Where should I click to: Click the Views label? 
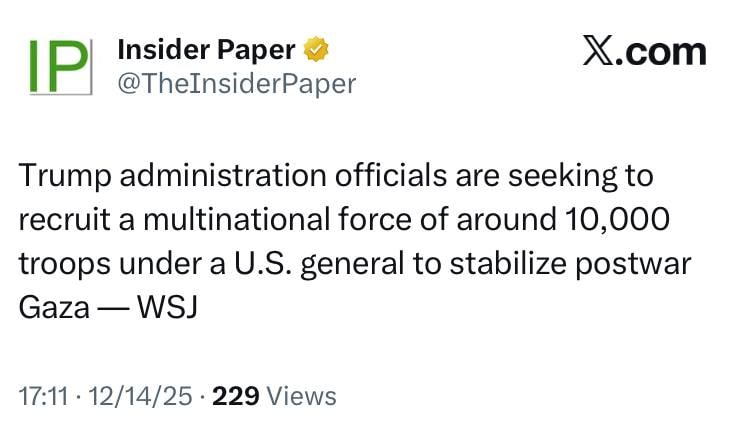(302, 396)
